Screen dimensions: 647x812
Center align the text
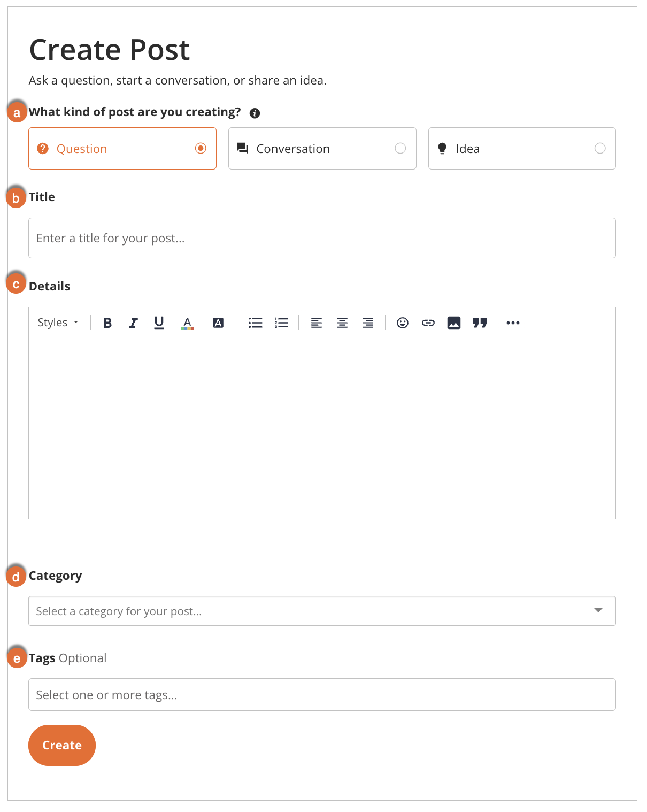tap(342, 323)
